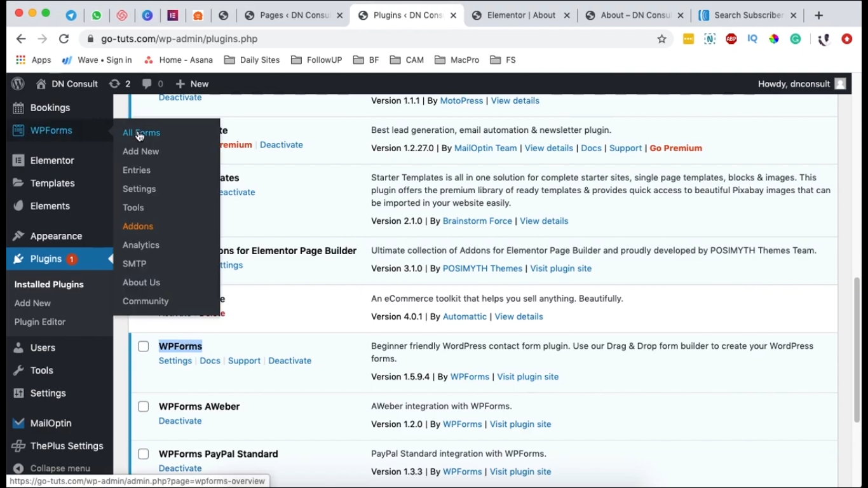Open the Wave Sign in bookmark
Viewport: 868px width, 488px height.
[x=97, y=60]
